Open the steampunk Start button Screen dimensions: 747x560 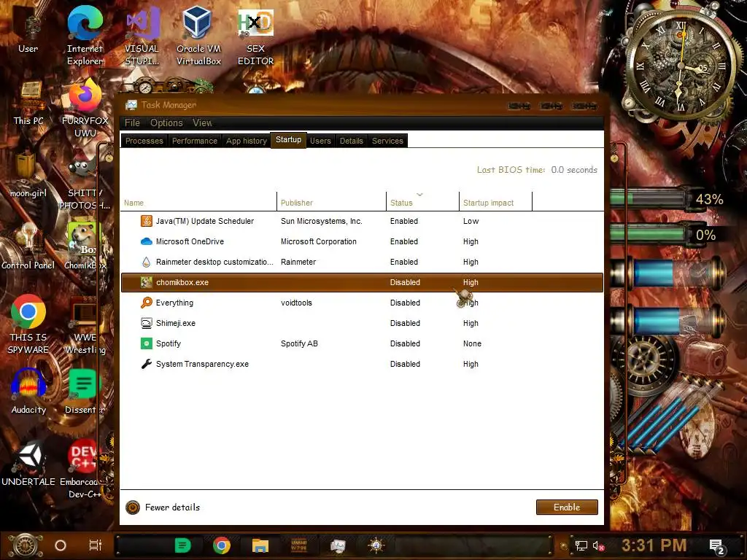coord(26,545)
